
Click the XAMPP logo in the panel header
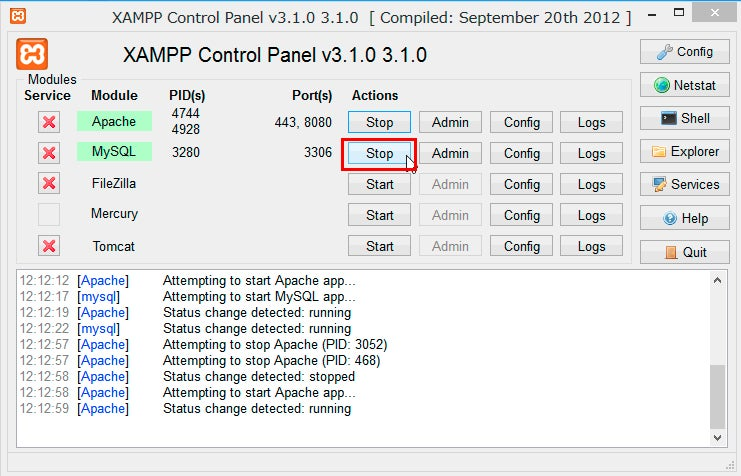point(32,54)
